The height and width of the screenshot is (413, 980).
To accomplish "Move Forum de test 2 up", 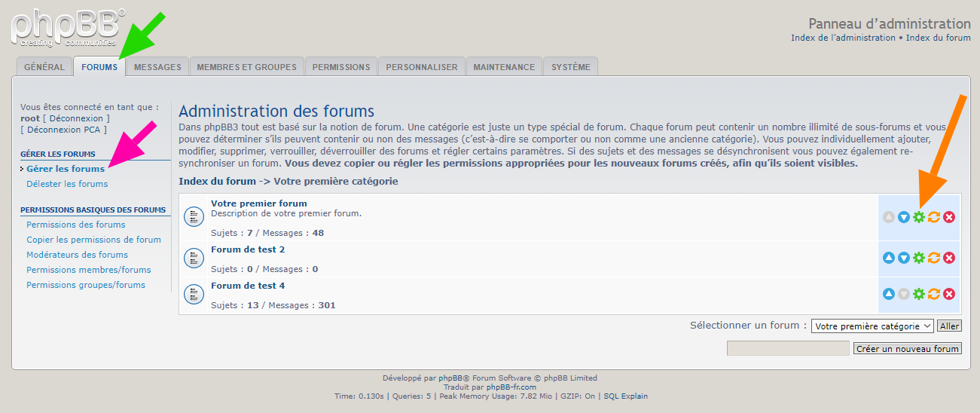I will click(x=888, y=258).
